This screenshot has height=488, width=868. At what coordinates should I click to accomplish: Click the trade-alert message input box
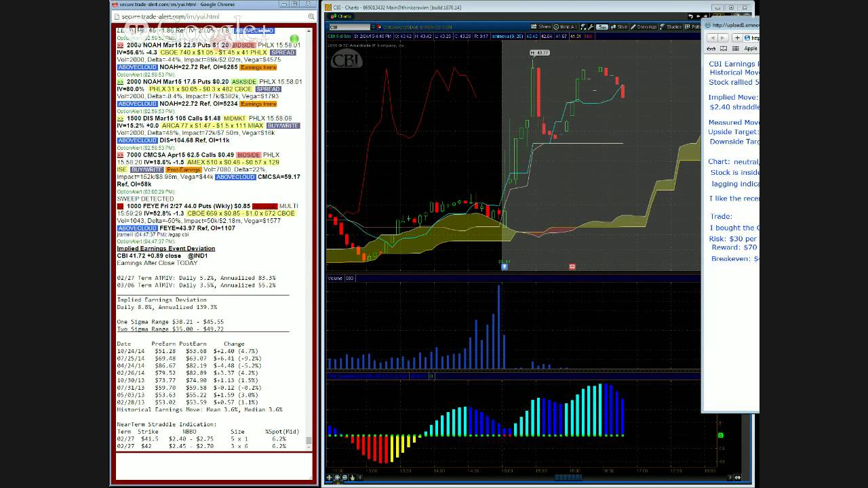pos(214,465)
